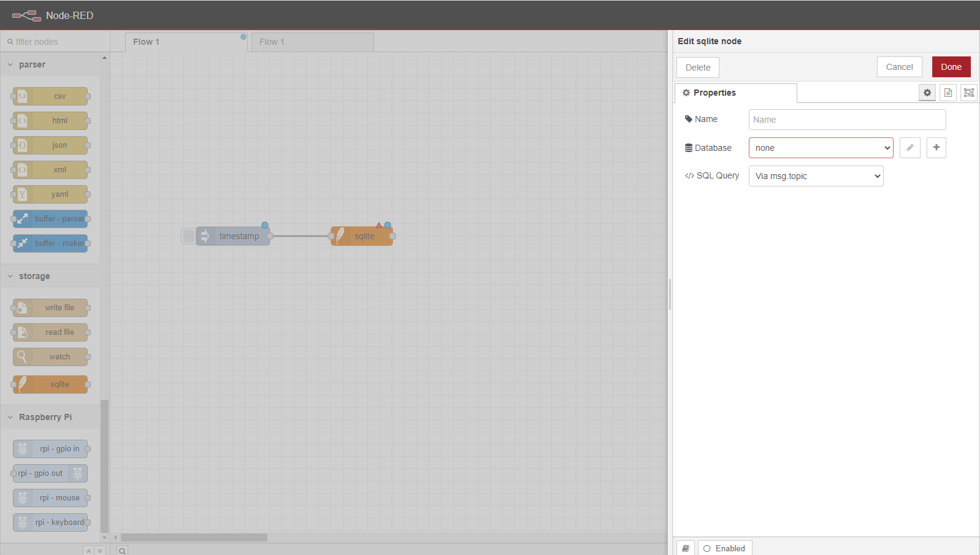Edit the selected database config pencil icon
This screenshot has height=555, width=980.
(x=910, y=148)
